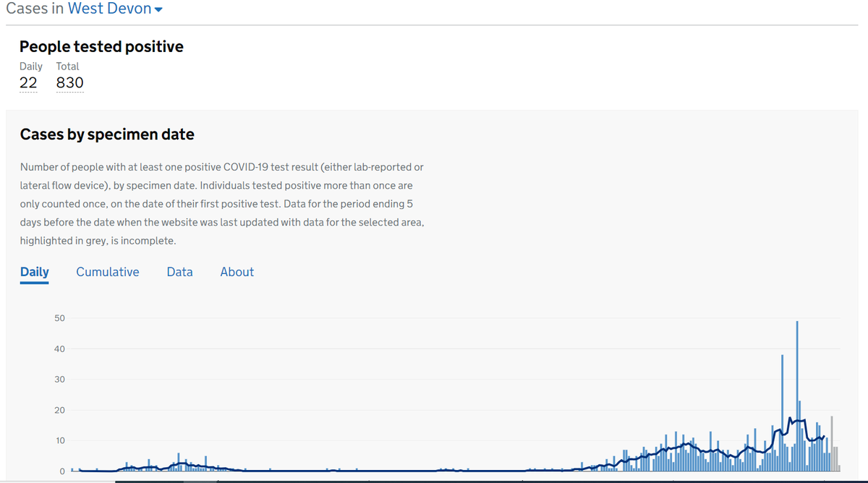Click the 50 label on the y-axis
The height and width of the screenshot is (483, 868).
(59, 318)
